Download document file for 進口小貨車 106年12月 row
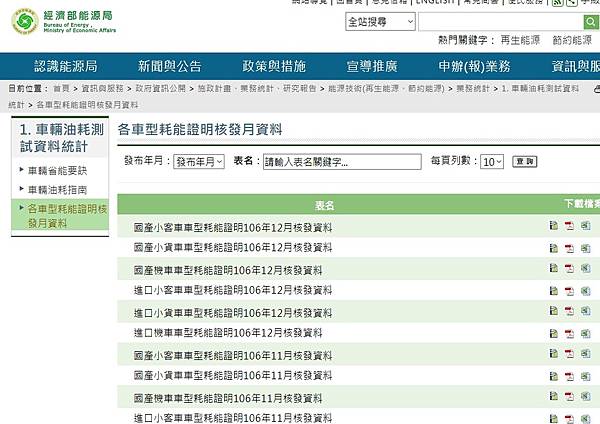This screenshot has height=424, width=600. pyautogui.click(x=553, y=310)
